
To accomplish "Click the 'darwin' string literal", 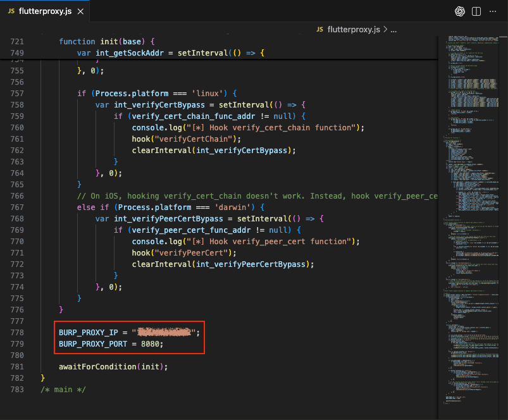I will pos(232,207).
